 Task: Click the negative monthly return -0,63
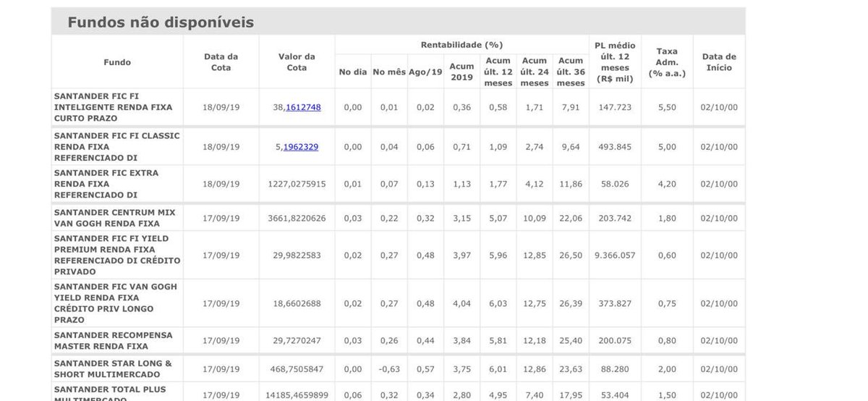point(389,369)
